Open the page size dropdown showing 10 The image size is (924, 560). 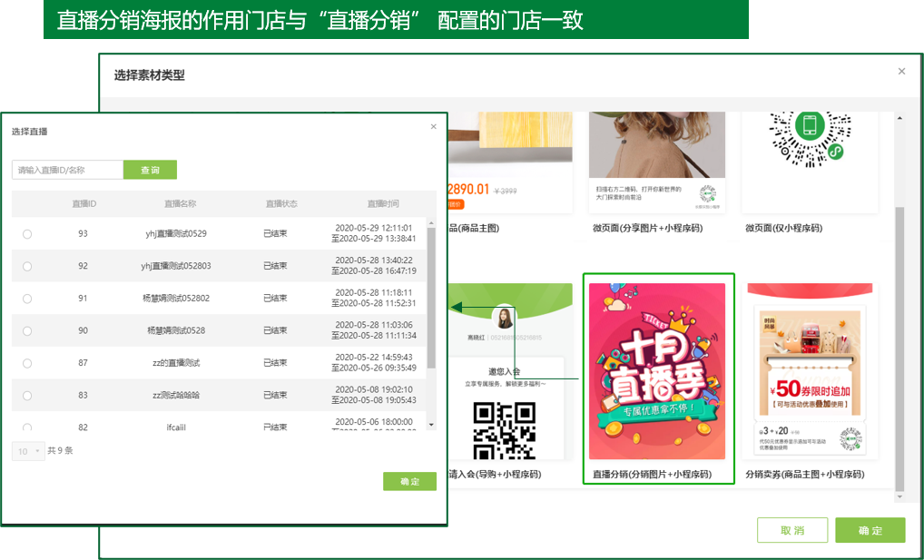(28, 451)
